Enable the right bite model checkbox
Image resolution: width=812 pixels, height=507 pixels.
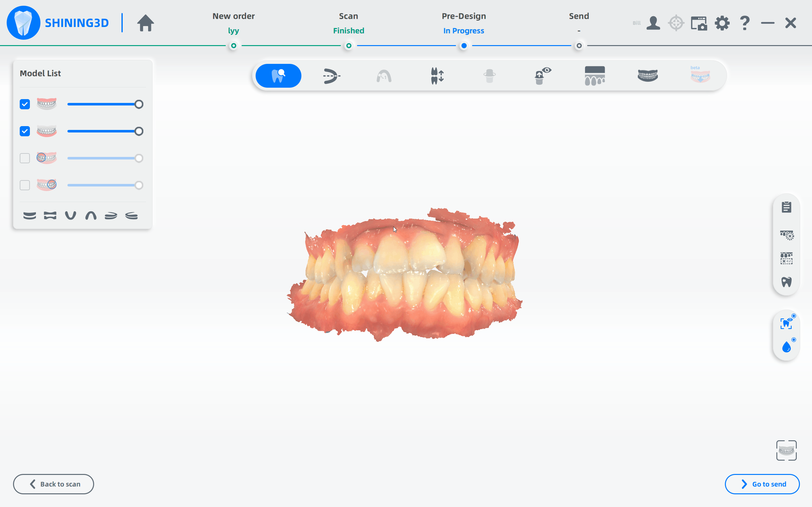pyautogui.click(x=25, y=185)
